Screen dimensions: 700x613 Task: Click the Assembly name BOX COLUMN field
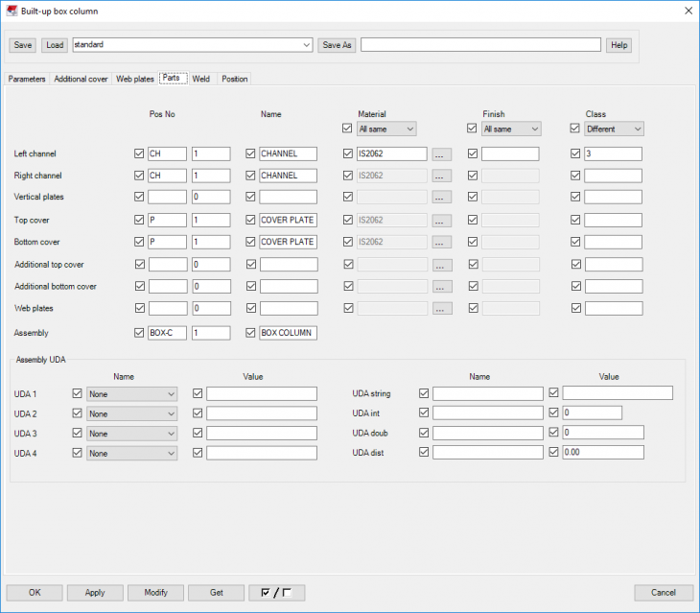click(288, 333)
